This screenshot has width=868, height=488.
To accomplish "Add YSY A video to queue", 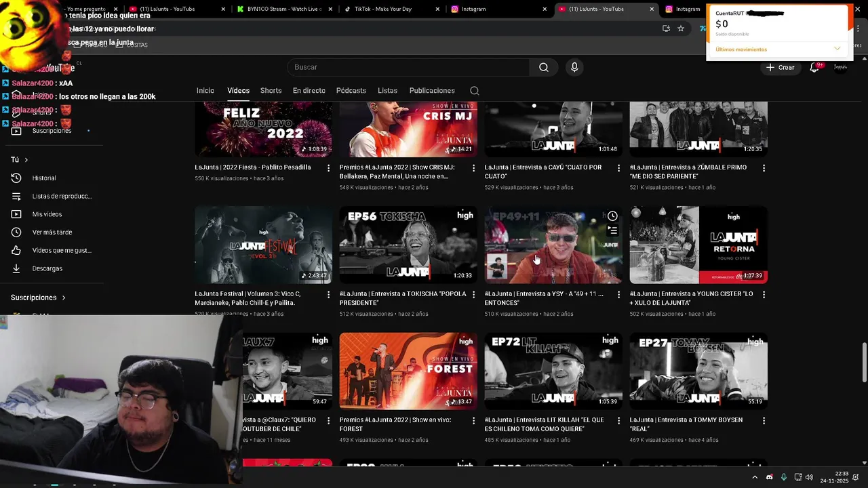I will tap(612, 230).
